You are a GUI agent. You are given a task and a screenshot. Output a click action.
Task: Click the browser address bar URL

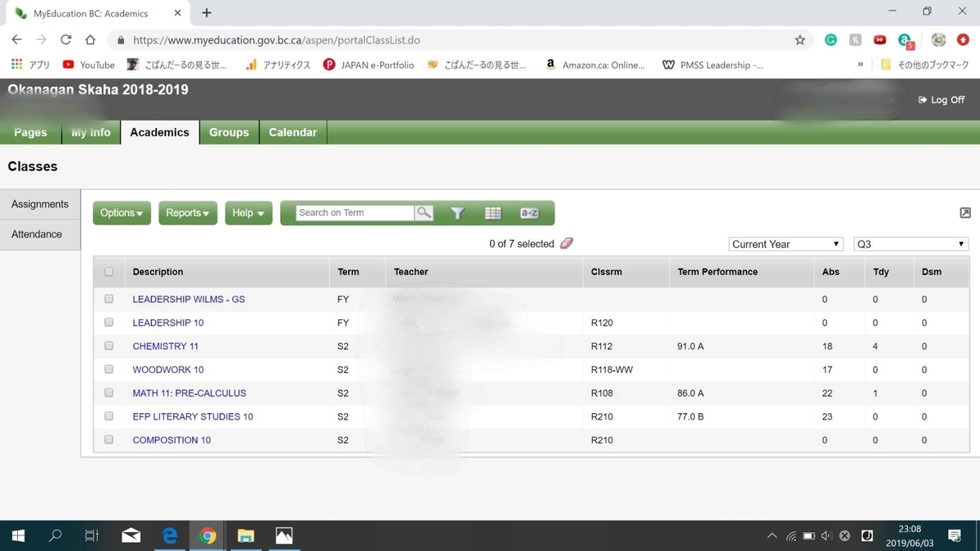(277, 39)
